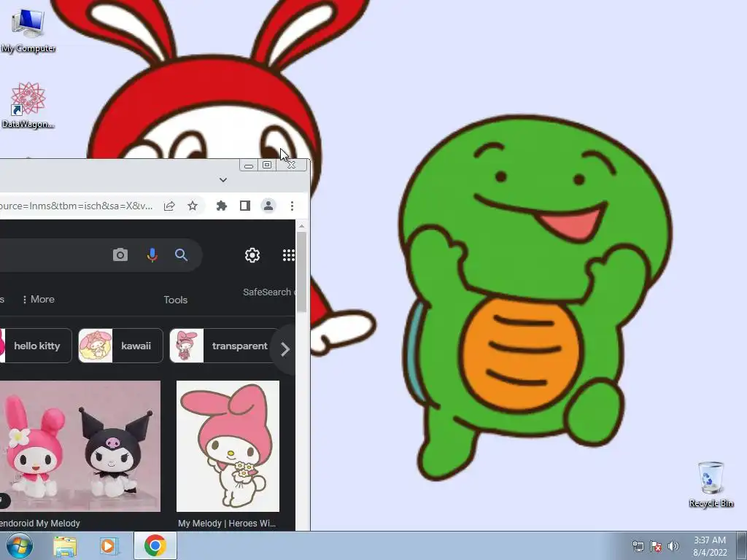Click the Chrome share page icon
Viewport: 747px width, 560px height.
169,206
